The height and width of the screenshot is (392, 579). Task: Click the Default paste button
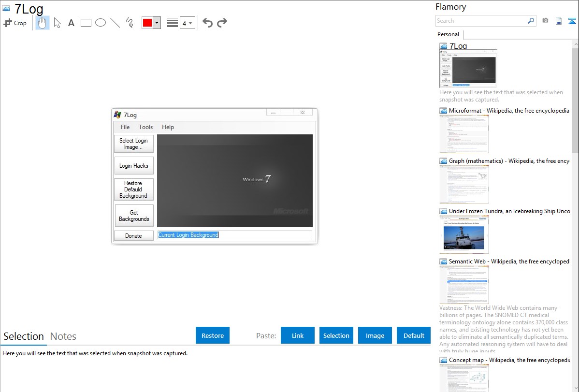[x=414, y=335]
